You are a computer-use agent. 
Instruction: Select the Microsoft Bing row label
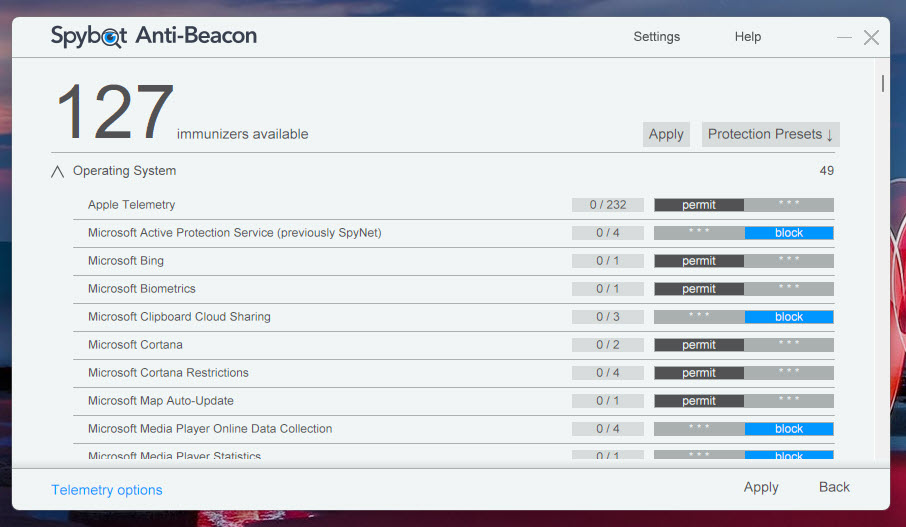click(x=125, y=261)
